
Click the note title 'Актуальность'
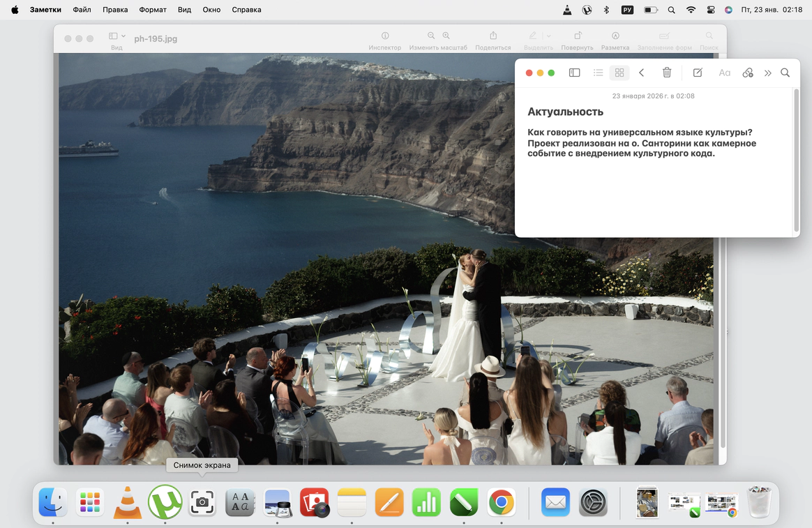[x=565, y=112]
